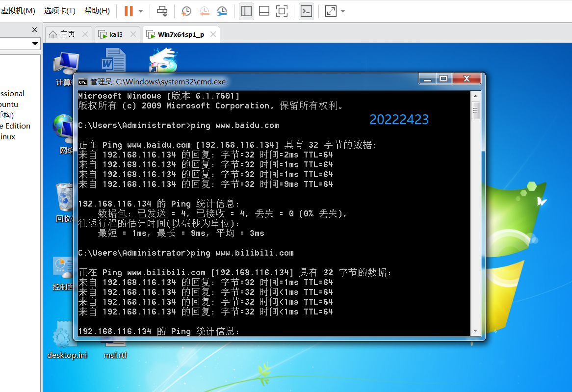
Task: Pause the virtual machine with the orange pause button
Action: [x=129, y=11]
